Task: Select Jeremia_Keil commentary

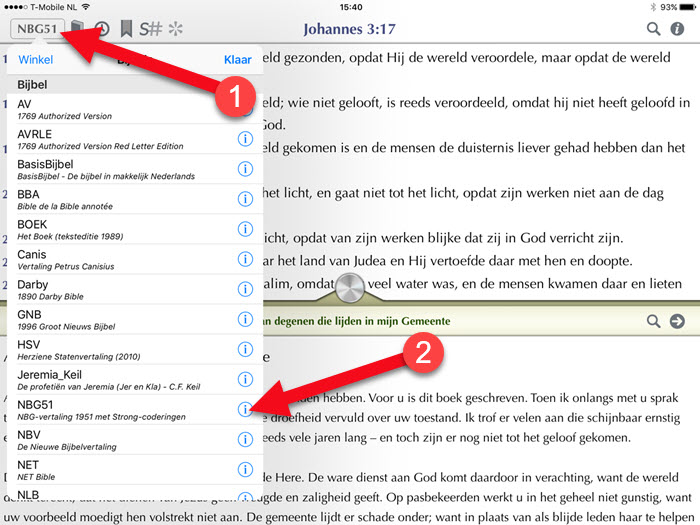Action: [x=135, y=380]
